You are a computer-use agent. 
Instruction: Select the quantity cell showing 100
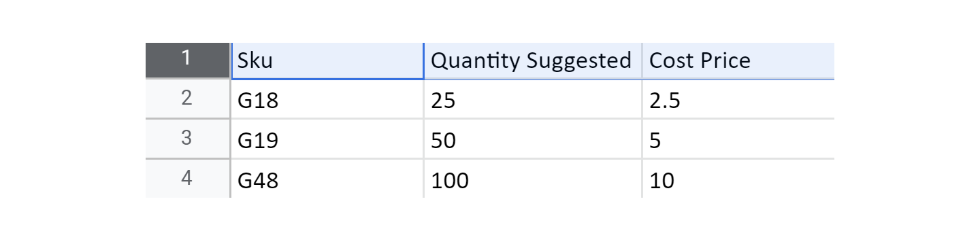point(533,179)
